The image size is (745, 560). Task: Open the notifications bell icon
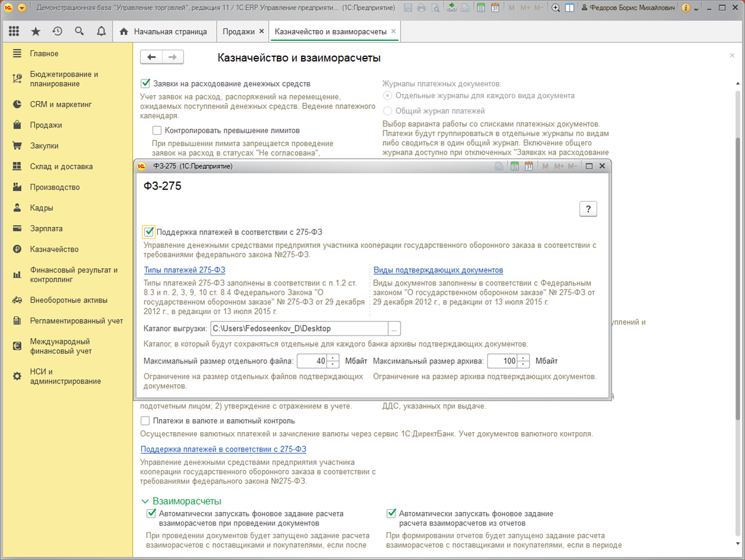point(101,31)
